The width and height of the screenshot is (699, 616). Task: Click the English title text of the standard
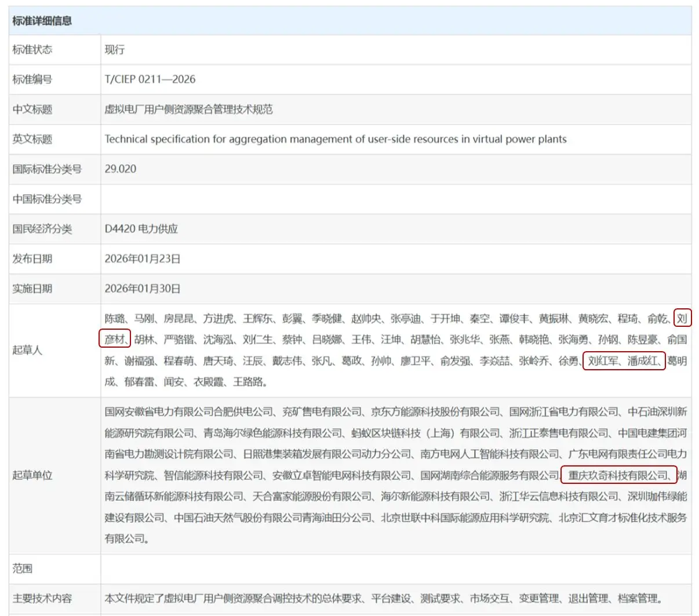click(335, 139)
